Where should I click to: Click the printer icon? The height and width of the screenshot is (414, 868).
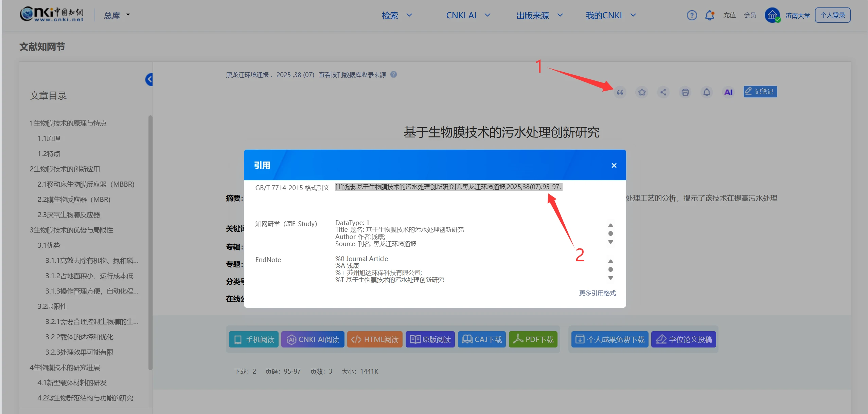click(x=685, y=92)
